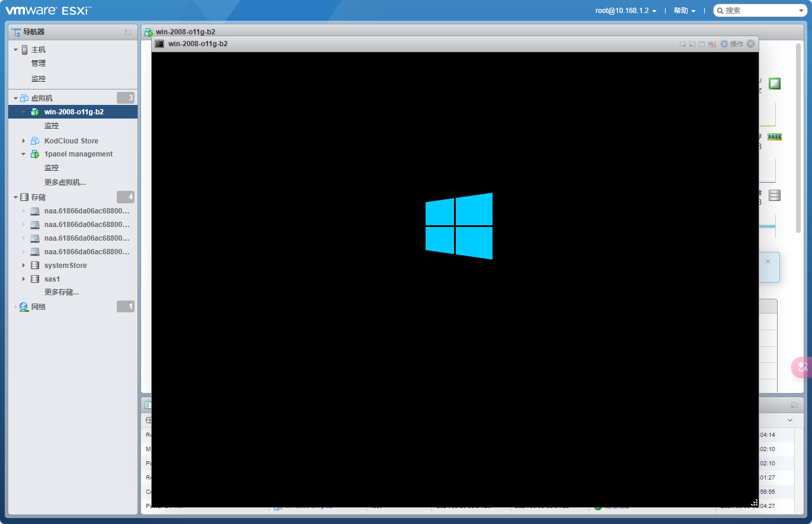The image size is (812, 524).
Task: Click More VMs (更多虚拟机...) link
Action: point(65,183)
